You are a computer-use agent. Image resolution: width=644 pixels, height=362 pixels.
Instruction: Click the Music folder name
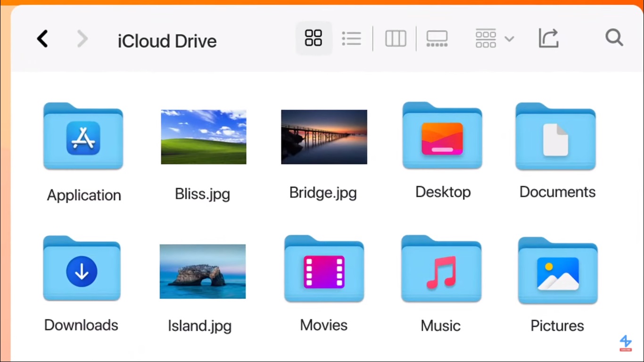(441, 326)
